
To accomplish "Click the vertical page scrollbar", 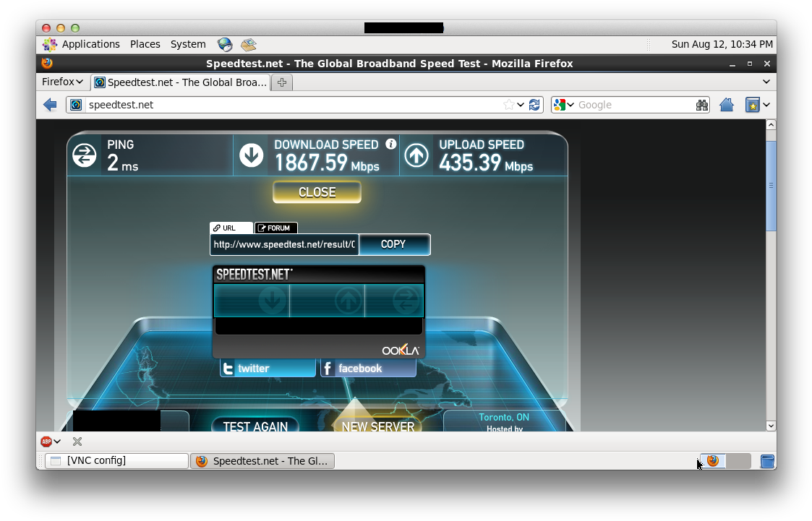I will 771,186.
